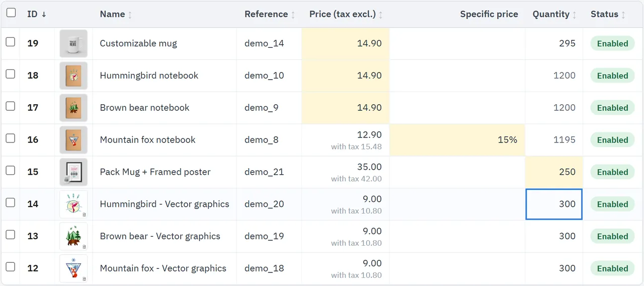Screen dimensions: 644x286
Task: Click the Specific price column header
Action: [489, 14]
